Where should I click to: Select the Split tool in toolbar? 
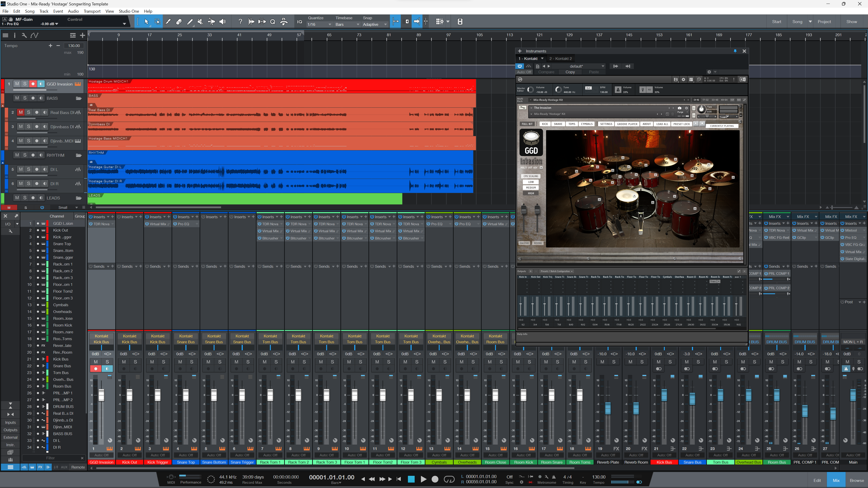point(168,21)
